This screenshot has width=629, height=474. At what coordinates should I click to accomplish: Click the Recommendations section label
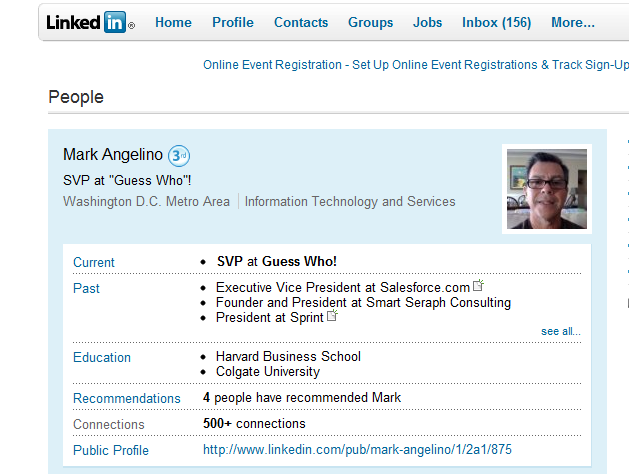[127, 398]
